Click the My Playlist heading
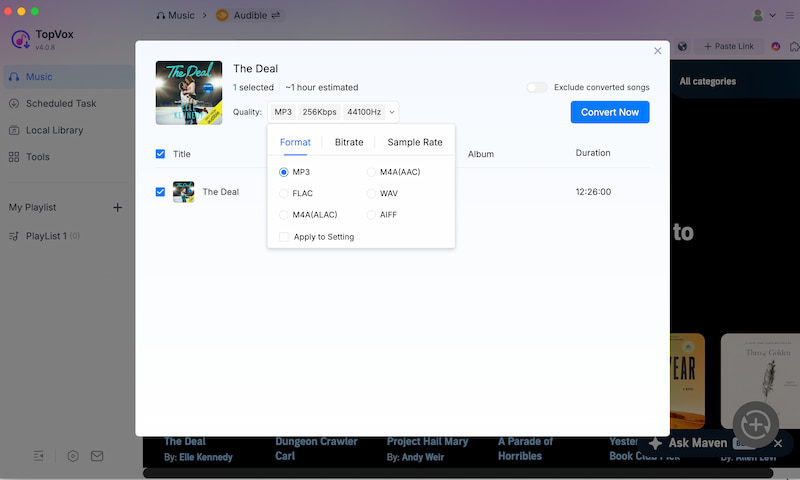The height and width of the screenshot is (480, 800). pyautogui.click(x=32, y=207)
